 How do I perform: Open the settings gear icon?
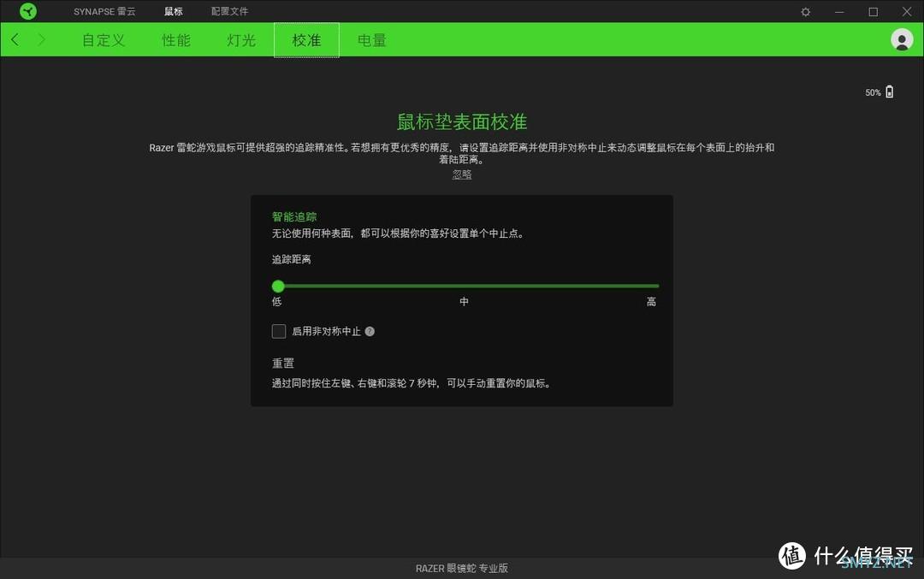tap(806, 12)
